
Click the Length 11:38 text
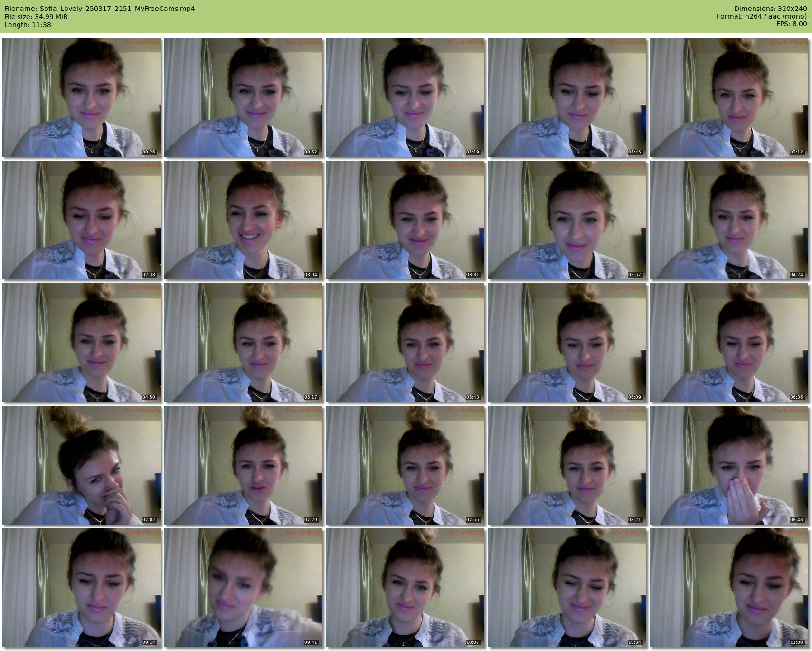(28, 25)
